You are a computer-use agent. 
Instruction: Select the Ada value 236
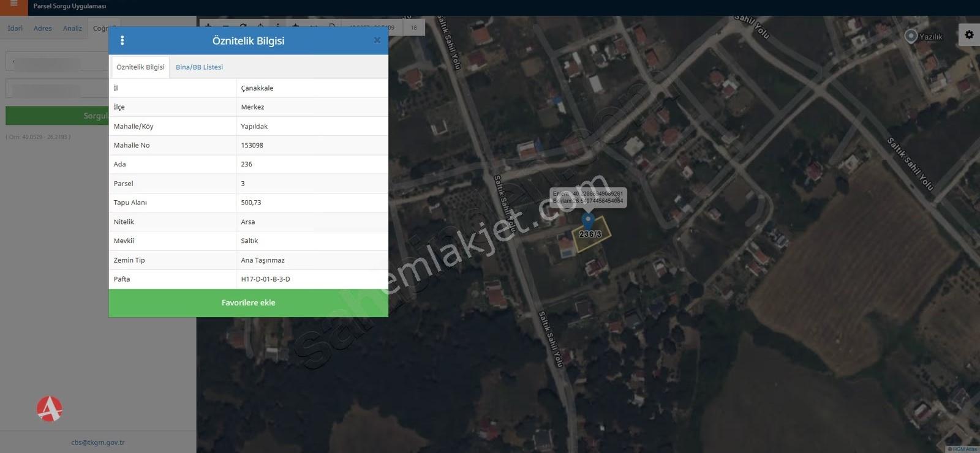(312, 164)
